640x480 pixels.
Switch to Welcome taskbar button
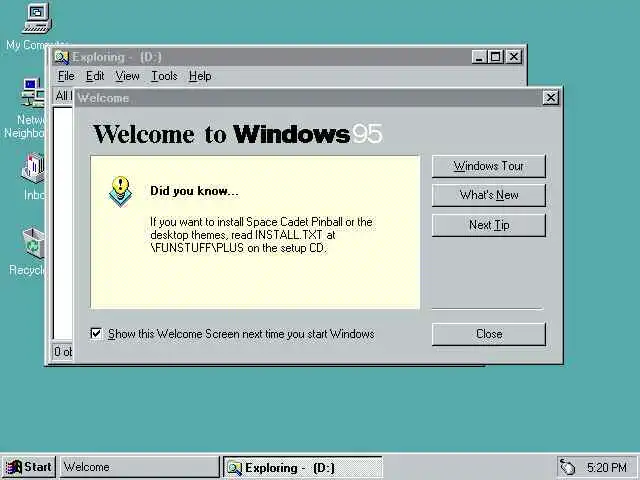pyautogui.click(x=140, y=467)
